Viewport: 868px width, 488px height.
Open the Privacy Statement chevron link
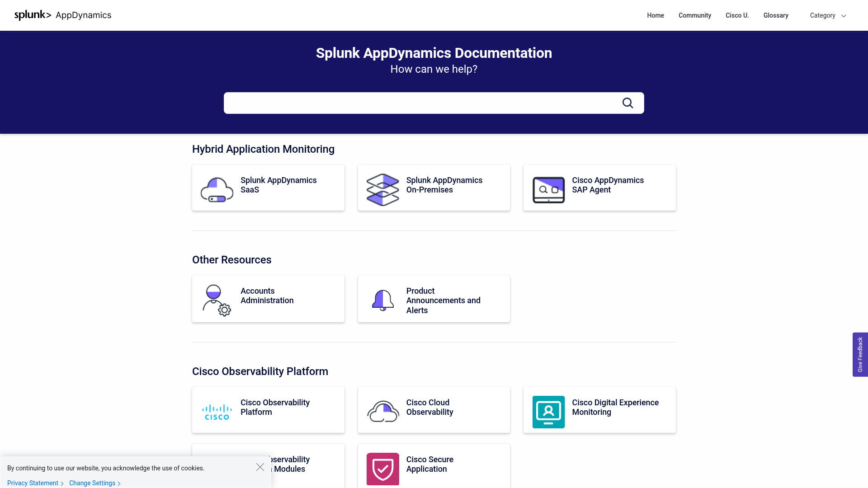33,483
